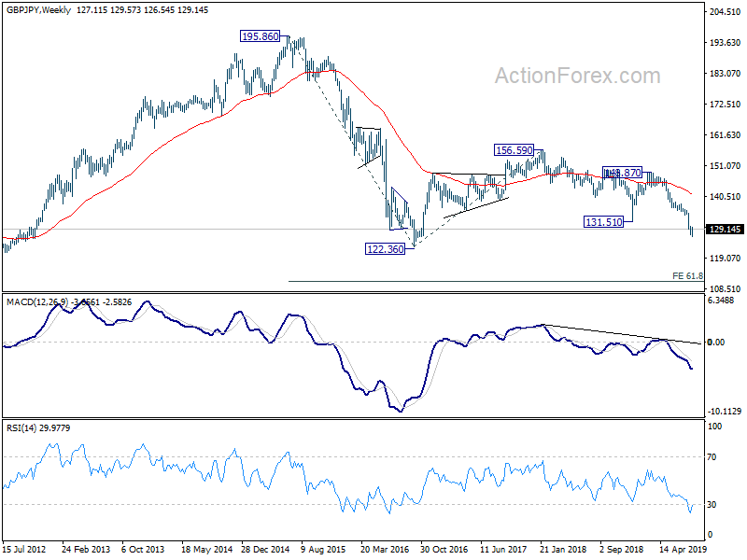Click the 11 Jun 2017 date label
Image resolution: width=747 pixels, height=560 pixels.
[x=503, y=549]
